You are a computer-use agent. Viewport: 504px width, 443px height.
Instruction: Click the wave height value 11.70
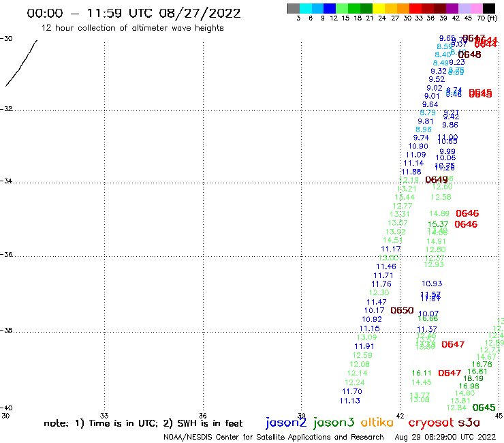352,391
